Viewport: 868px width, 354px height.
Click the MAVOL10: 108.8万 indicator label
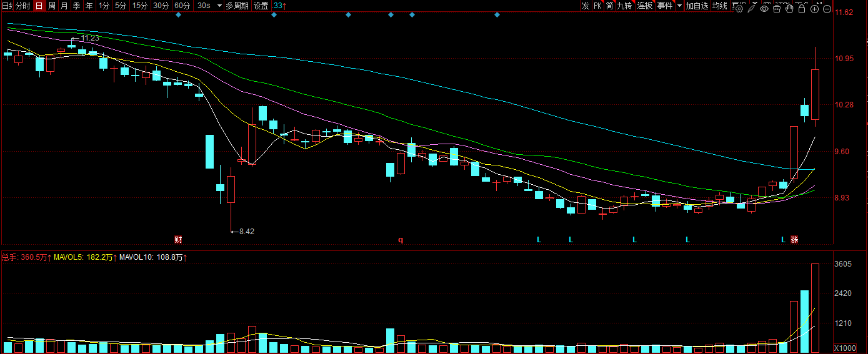click(154, 257)
